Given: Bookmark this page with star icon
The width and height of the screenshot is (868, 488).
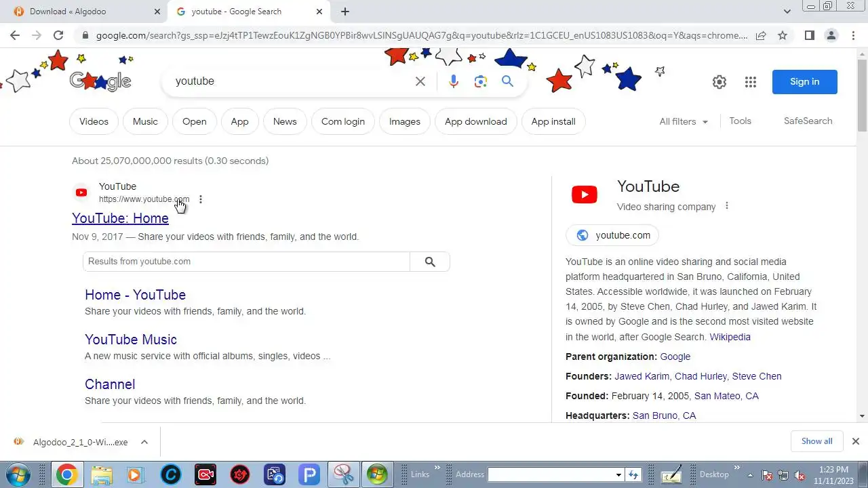Looking at the screenshot, I should pos(783,35).
